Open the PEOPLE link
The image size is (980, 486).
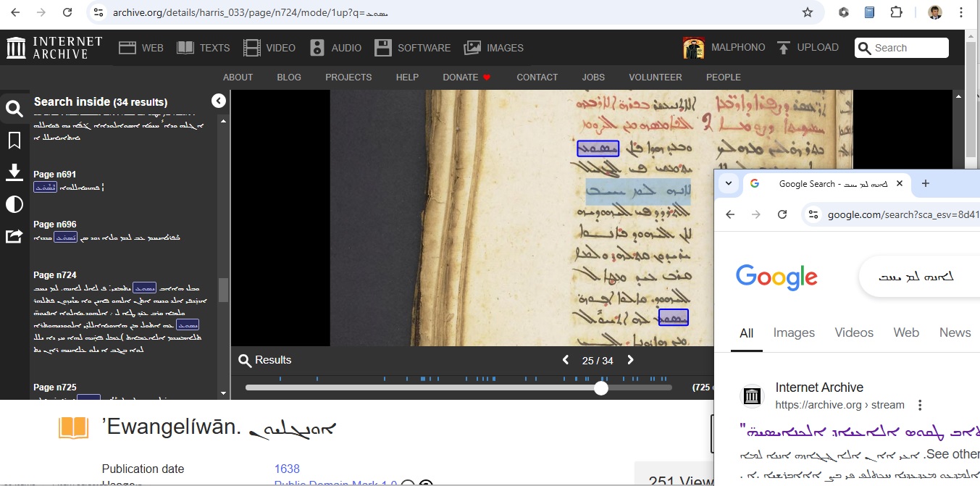point(724,77)
